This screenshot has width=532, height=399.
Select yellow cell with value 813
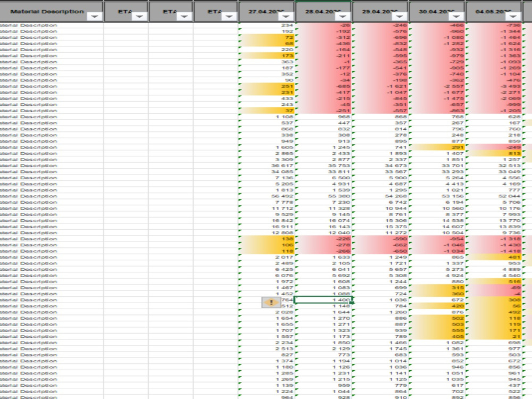494,153
